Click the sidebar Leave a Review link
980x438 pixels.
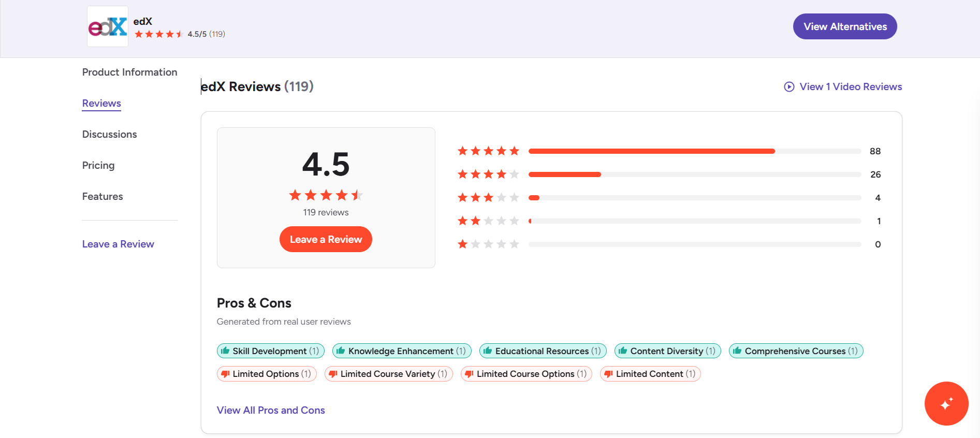pyautogui.click(x=118, y=244)
